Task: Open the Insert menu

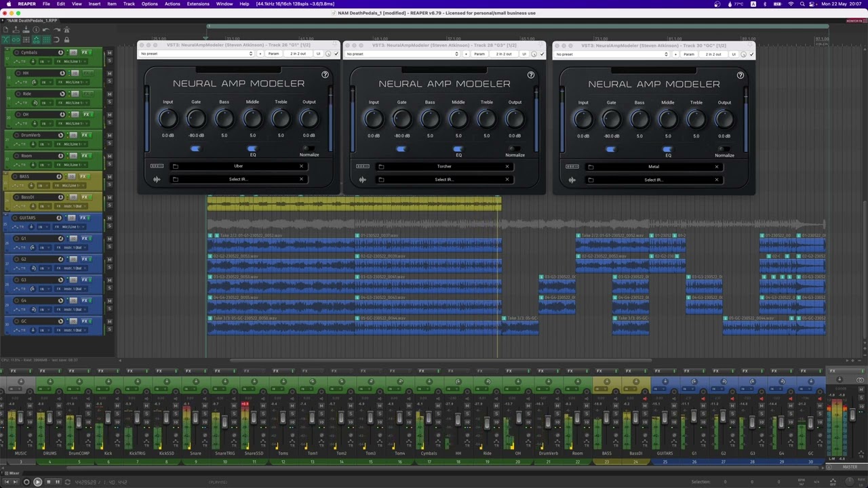Action: point(94,4)
